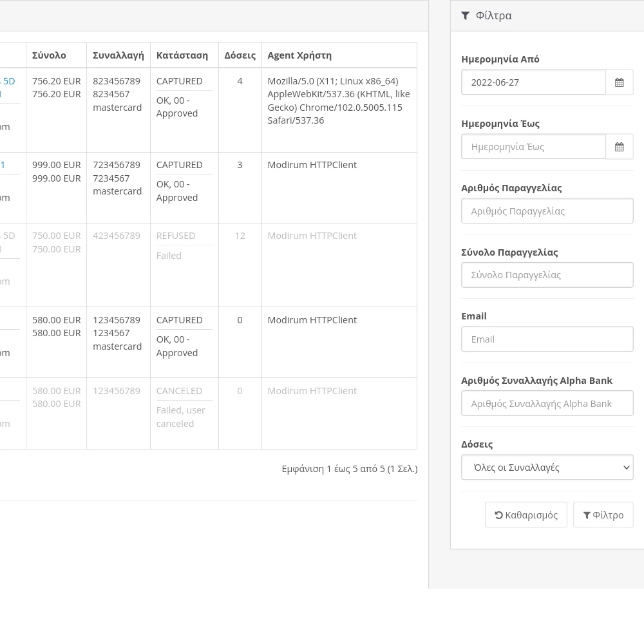
Task: Click the filter funnel icon in Φίλτρα header
Action: tap(466, 16)
